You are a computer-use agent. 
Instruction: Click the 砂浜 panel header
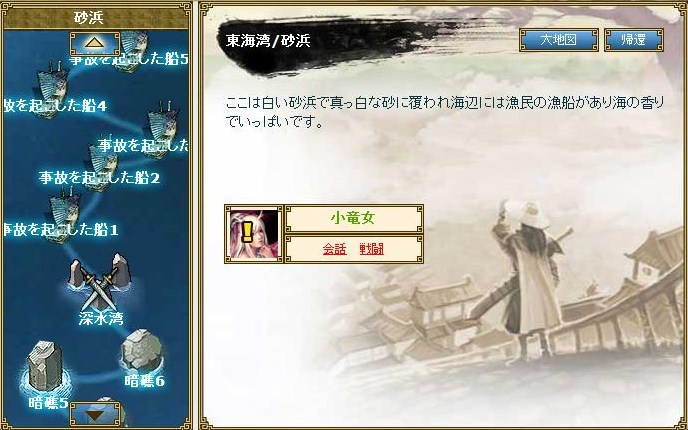96,17
